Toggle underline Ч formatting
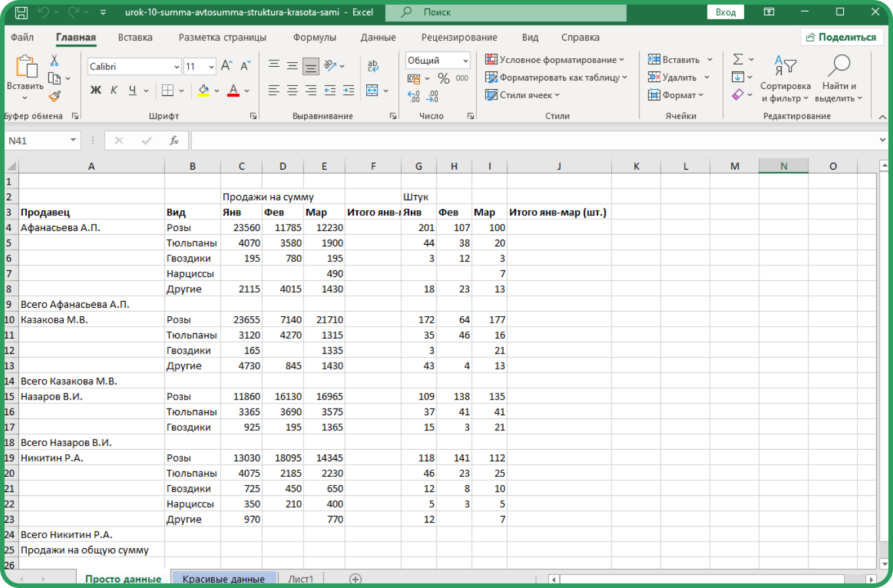893x588 pixels. click(132, 90)
